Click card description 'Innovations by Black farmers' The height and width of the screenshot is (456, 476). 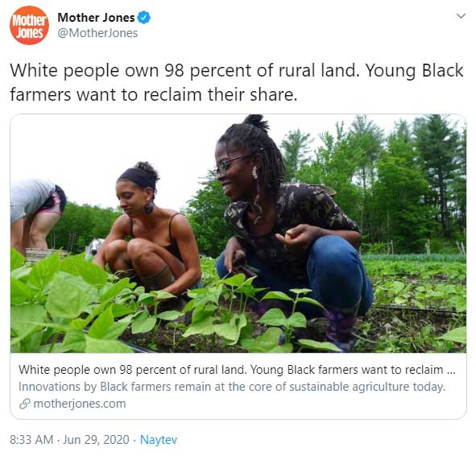[x=232, y=387]
